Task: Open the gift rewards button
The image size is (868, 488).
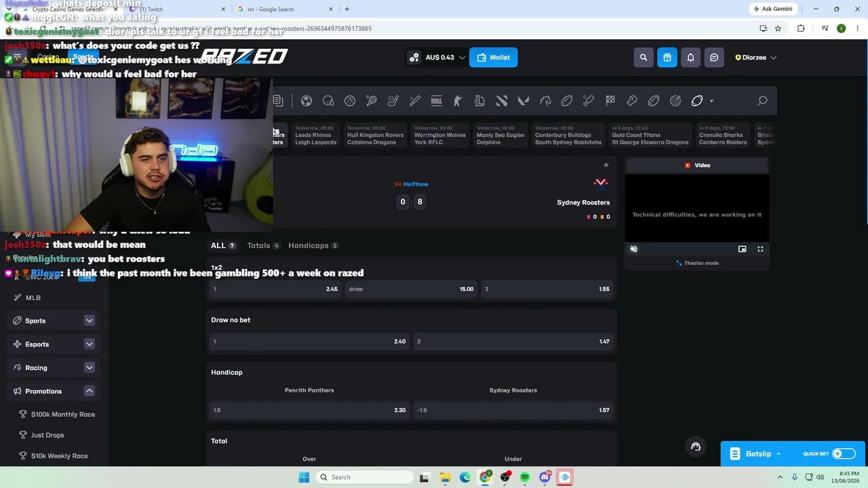Action: pos(667,58)
